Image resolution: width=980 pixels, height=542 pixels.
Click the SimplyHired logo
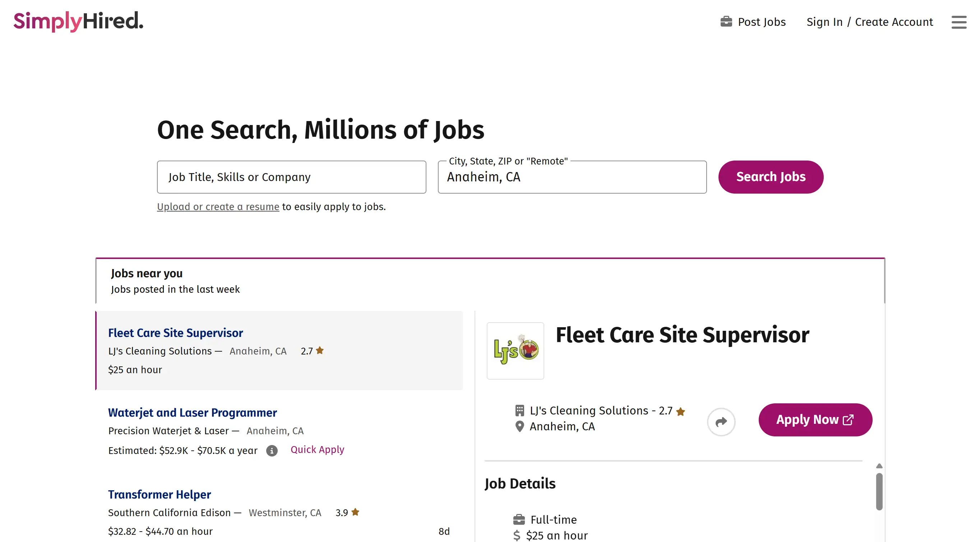click(78, 21)
